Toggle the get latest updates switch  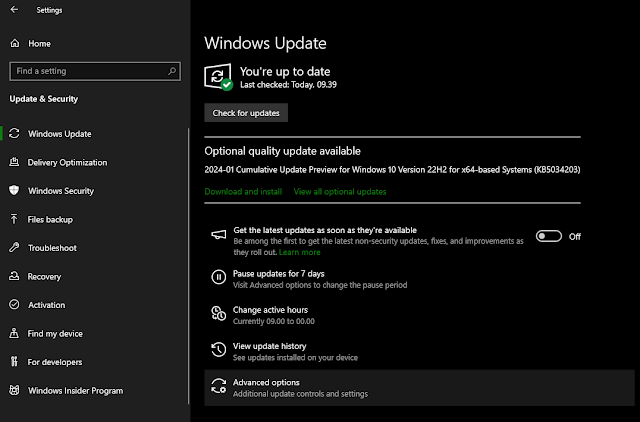[549, 236]
